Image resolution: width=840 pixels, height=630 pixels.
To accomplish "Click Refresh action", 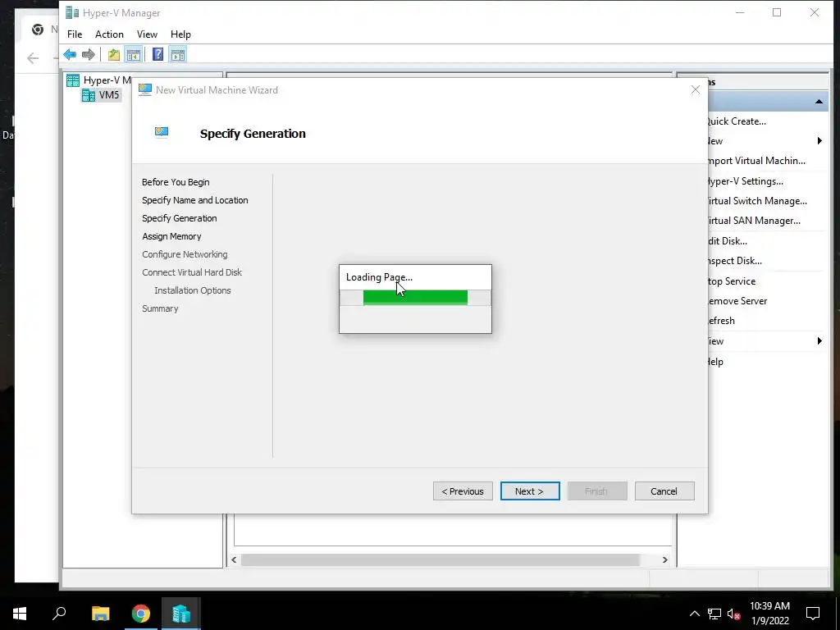I will point(721,321).
